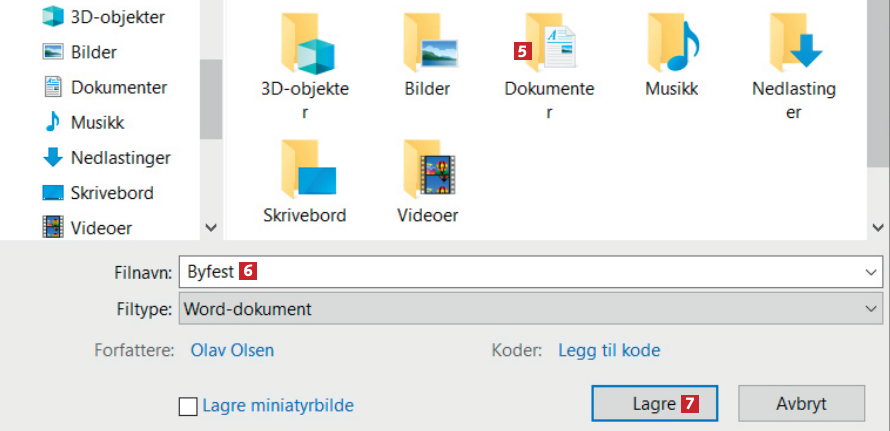Select Nedlastinger in the navigation sidebar
Viewport: 890px width, 431px height.
click(120, 158)
